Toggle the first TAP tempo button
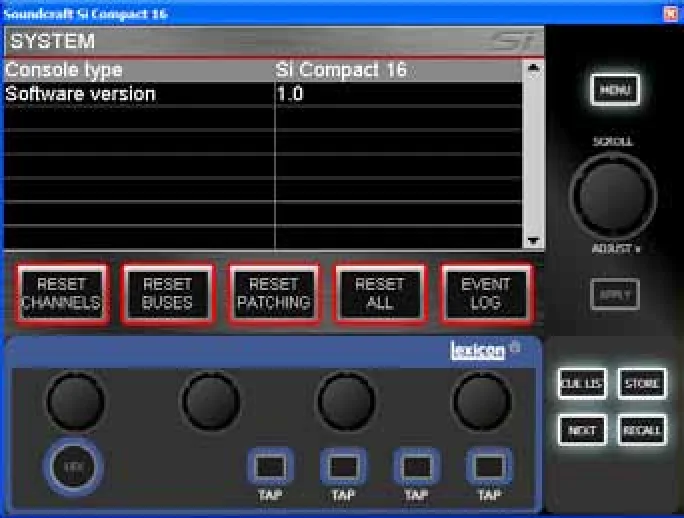Viewport: 684px width, 518px height. coord(270,467)
